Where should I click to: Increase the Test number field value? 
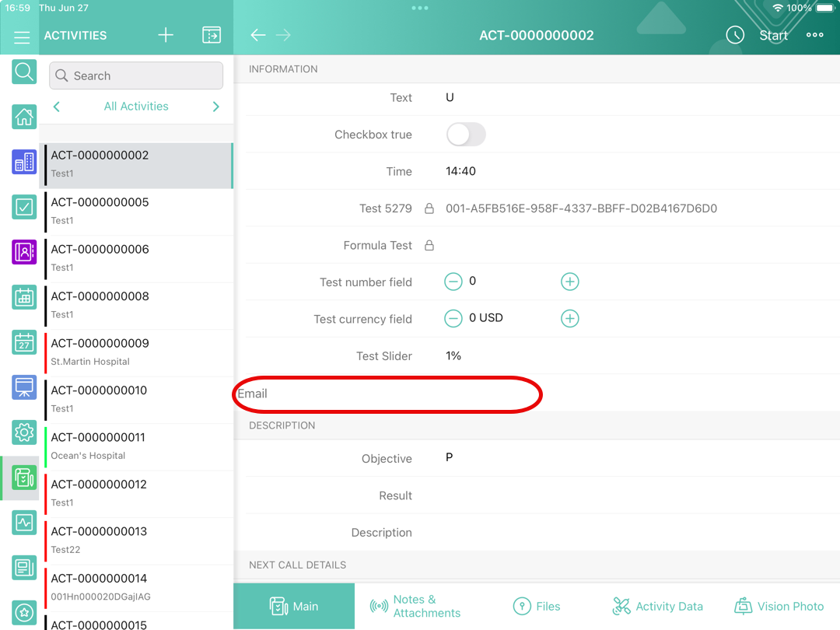(570, 282)
